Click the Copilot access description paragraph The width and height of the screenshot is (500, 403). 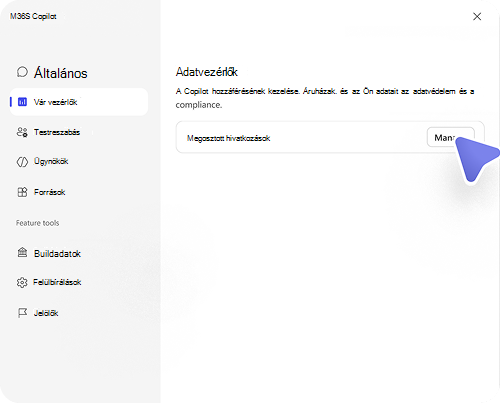[325, 98]
